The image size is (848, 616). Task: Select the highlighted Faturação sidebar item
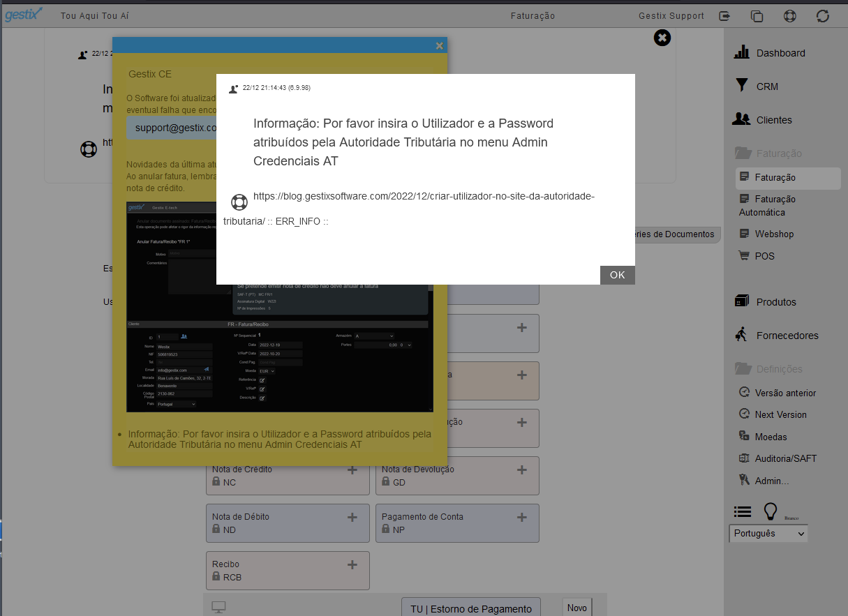coord(788,178)
